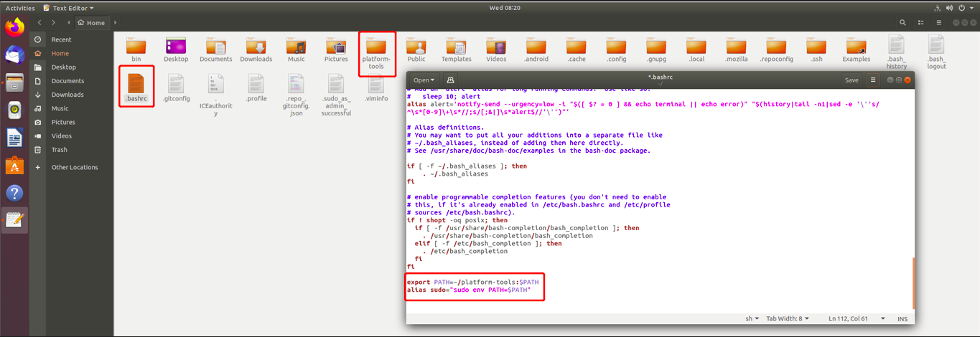
Task: Open the Downloads folder icon in Files grid
Action: pos(256,49)
